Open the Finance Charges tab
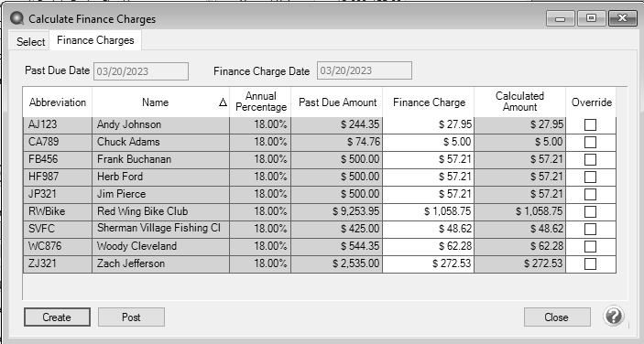The image size is (644, 344). (x=95, y=40)
